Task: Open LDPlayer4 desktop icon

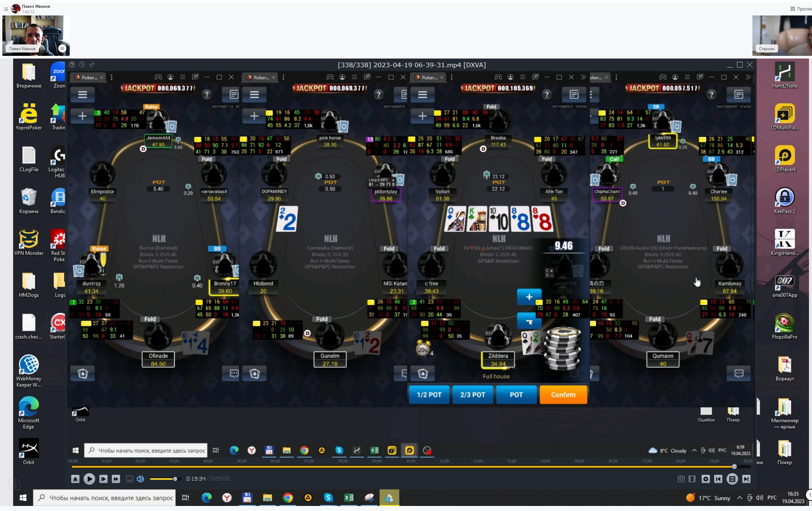Action: click(784, 159)
